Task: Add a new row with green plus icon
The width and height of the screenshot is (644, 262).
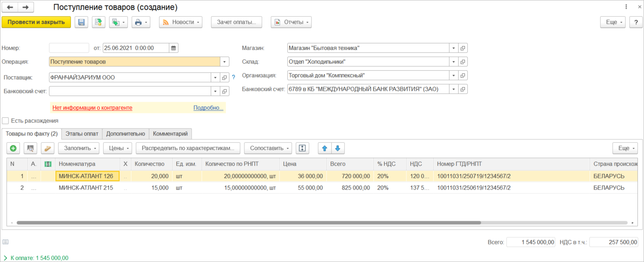Action: pos(13,148)
